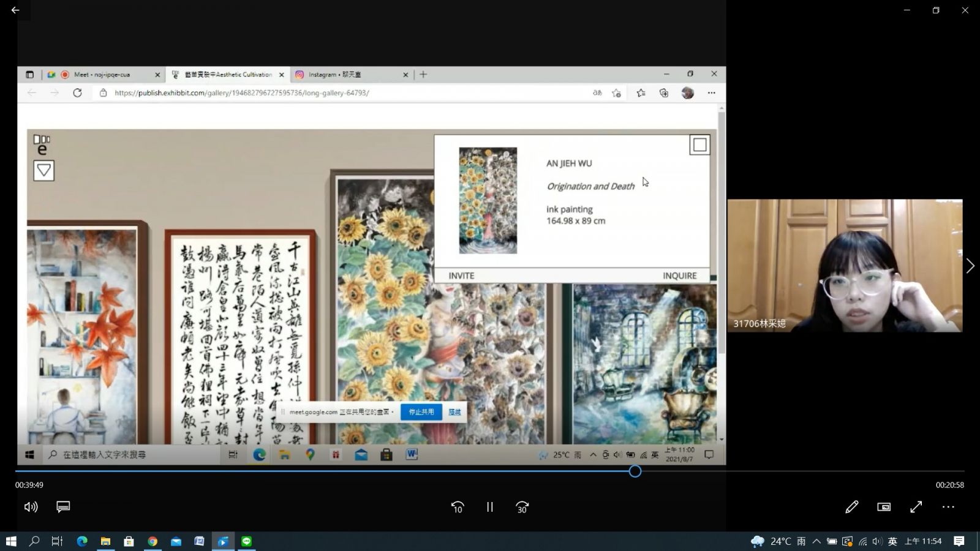Open system volume tray icon
This screenshot has width=980, height=551.
pyautogui.click(x=877, y=541)
